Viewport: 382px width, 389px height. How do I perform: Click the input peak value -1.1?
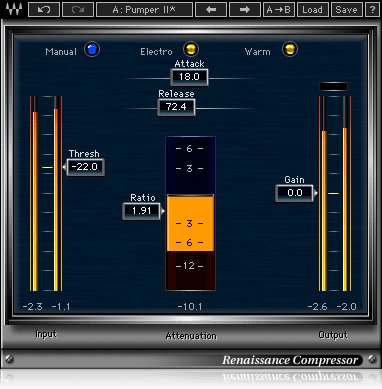coord(61,307)
